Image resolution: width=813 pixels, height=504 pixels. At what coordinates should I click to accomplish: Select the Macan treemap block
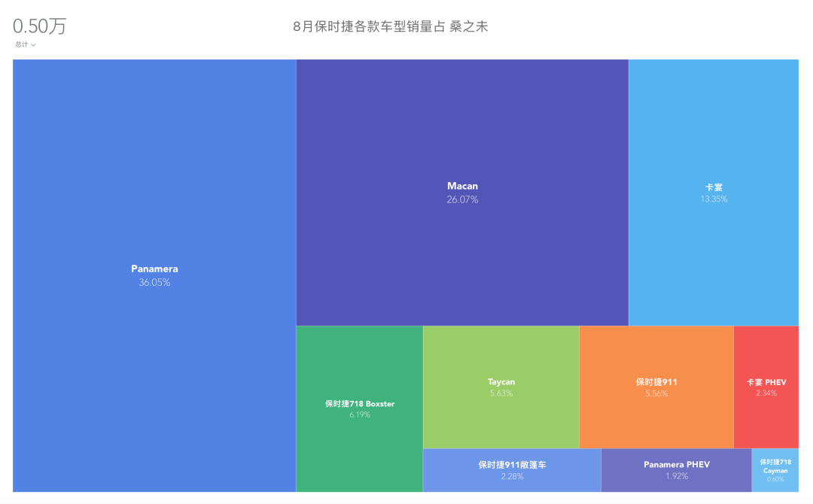(x=462, y=193)
